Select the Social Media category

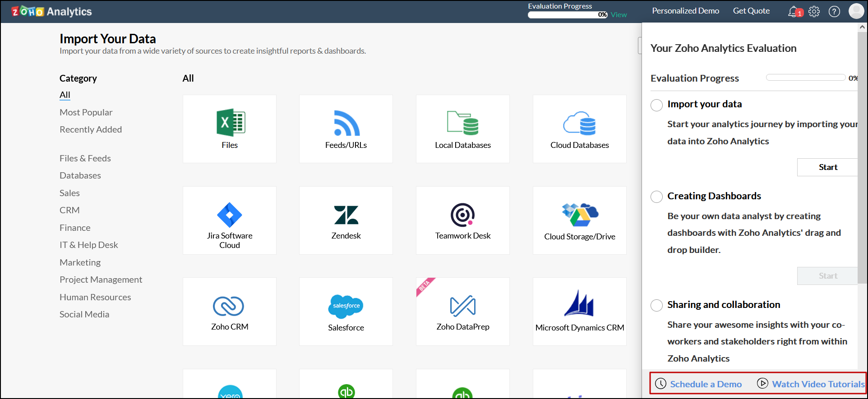click(x=84, y=314)
